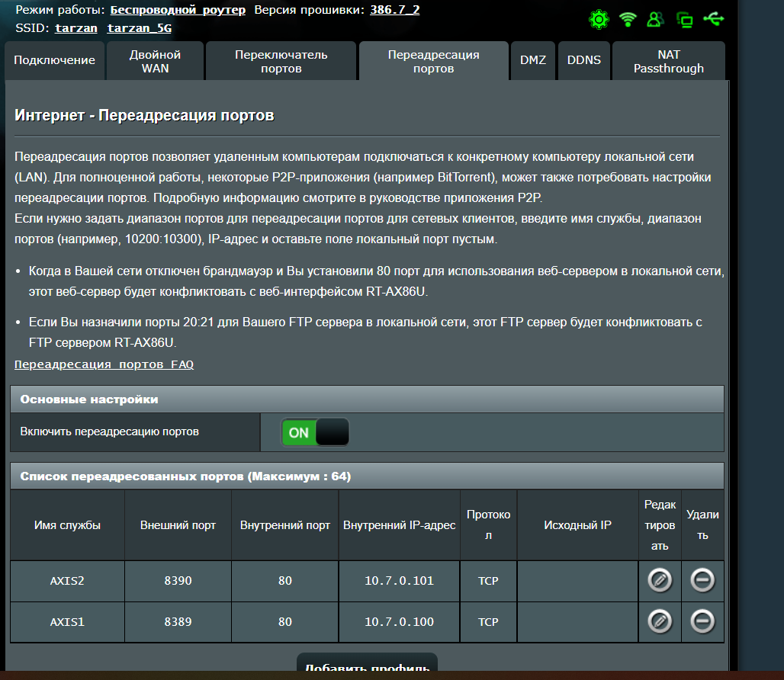Click the connected clients monitor icon
Screen dimensions: 784x680
click(684, 20)
